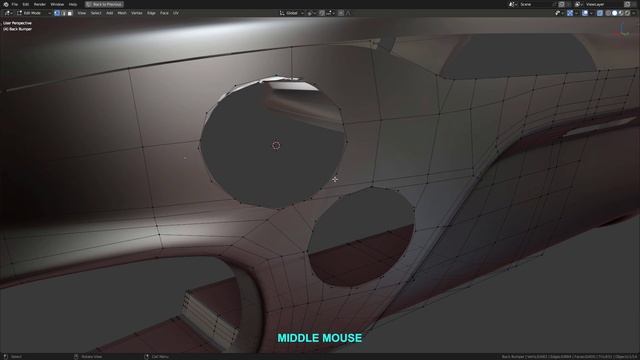
Task: Click the mouse icon beside Call Menu in status bar
Action: 147,357
